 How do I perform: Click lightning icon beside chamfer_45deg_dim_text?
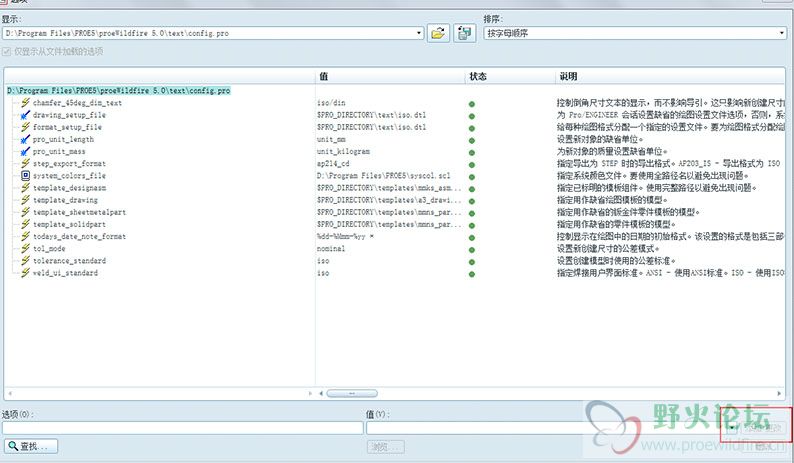25,103
